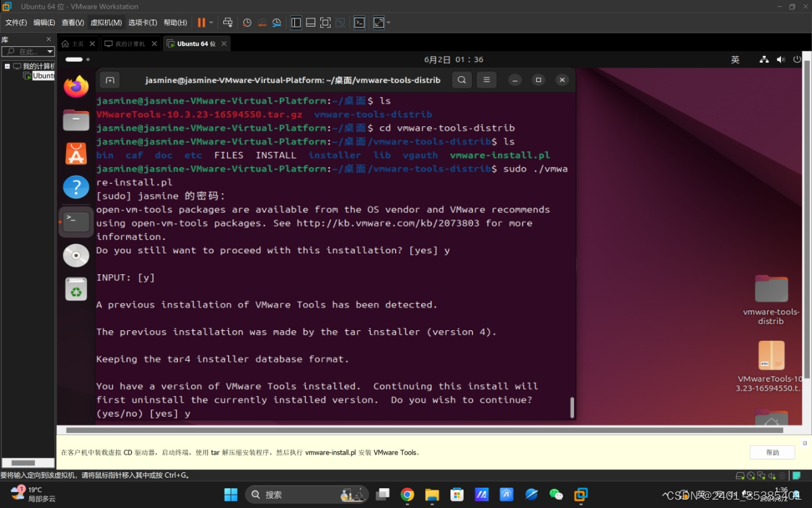Toggle the thumbnail bar view icon
Viewport: 812px width, 508px height.
[x=310, y=22]
